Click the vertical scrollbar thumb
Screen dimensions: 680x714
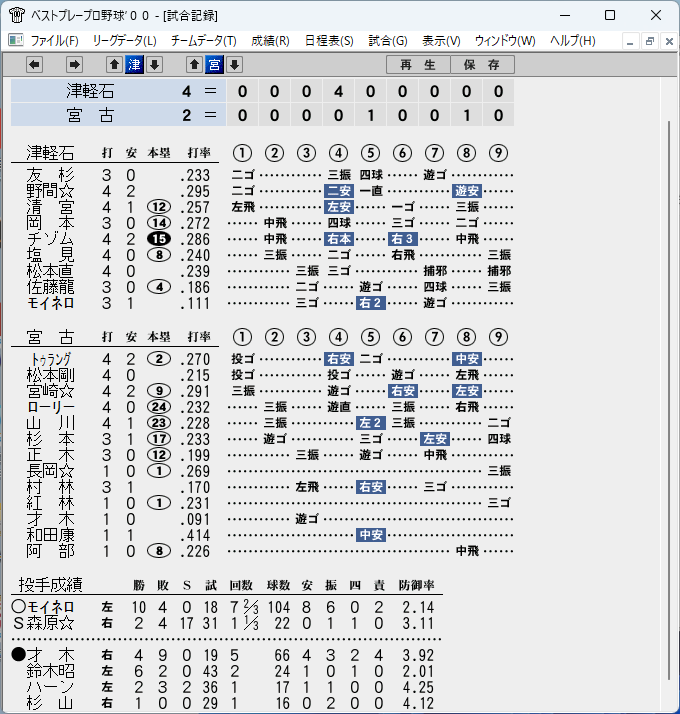(669, 401)
